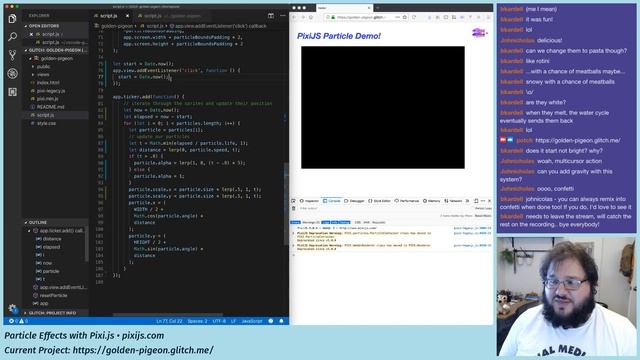This screenshot has width=640, height=360.
Task: Click JavaScript language mode in status bar
Action: click(251, 321)
